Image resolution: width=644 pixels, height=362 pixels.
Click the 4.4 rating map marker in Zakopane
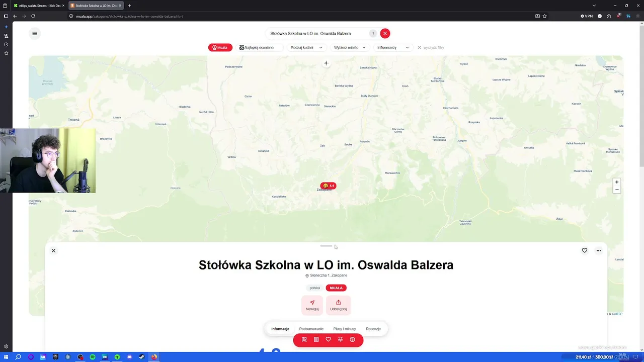[328, 186]
